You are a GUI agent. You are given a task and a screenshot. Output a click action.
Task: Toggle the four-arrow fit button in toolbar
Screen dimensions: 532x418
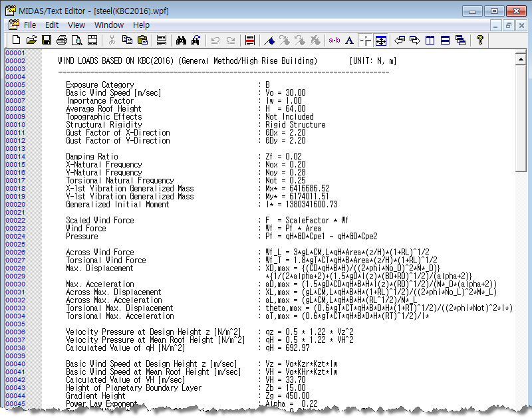[381, 41]
